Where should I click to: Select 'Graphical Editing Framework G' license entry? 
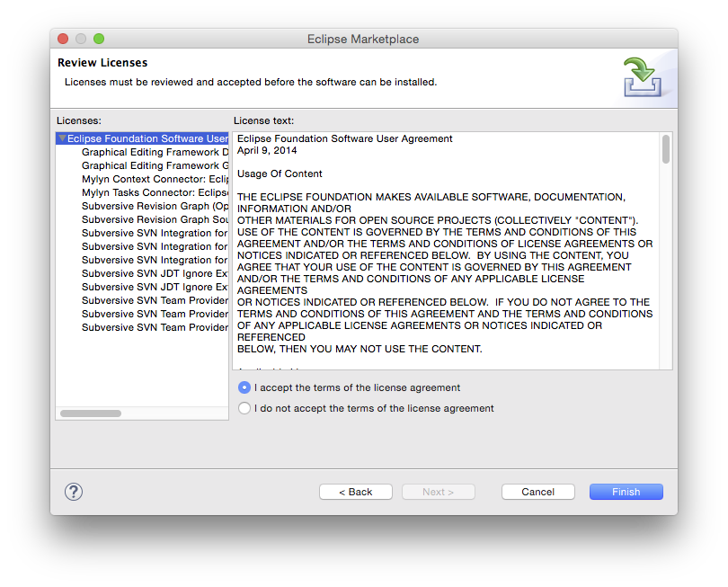155,165
